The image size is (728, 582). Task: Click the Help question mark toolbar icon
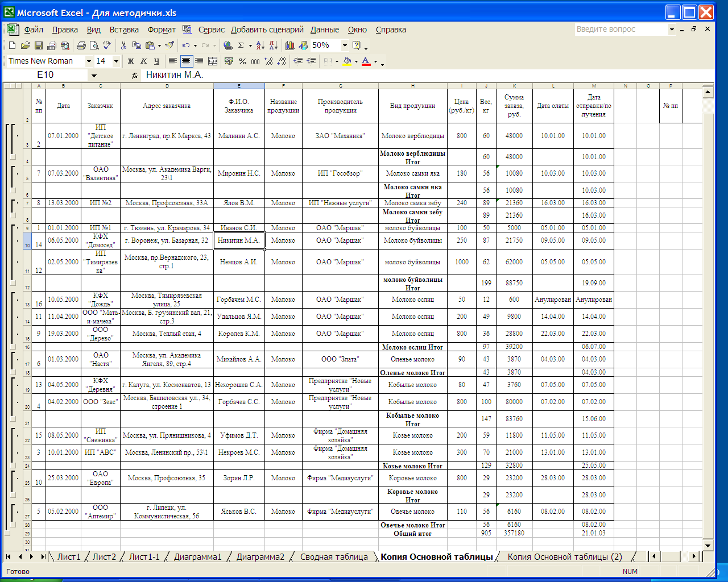[x=357, y=45]
